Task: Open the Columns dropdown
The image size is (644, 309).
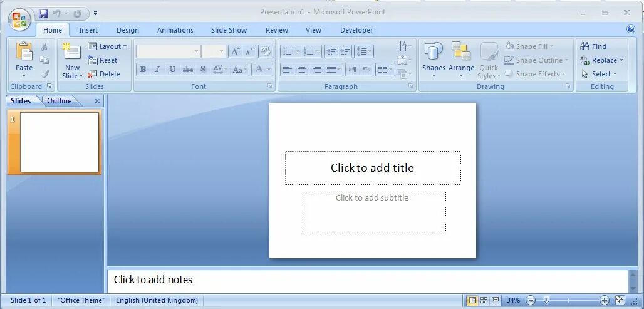Action: click(x=385, y=70)
